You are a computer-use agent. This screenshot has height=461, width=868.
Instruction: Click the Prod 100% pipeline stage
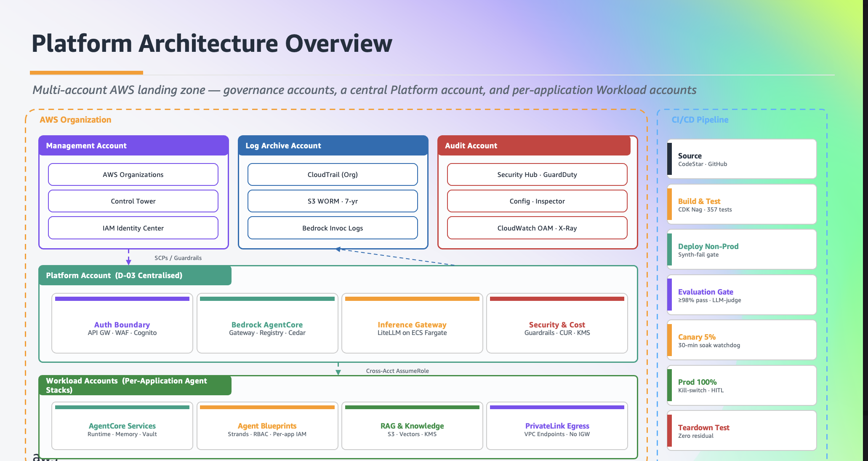click(742, 385)
